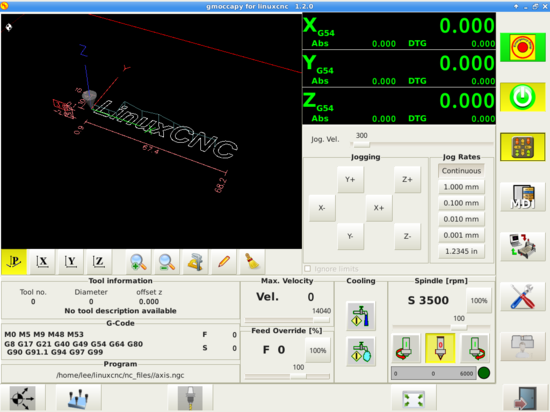Select Z view of preview
This screenshot has width=550, height=412.
point(99,262)
